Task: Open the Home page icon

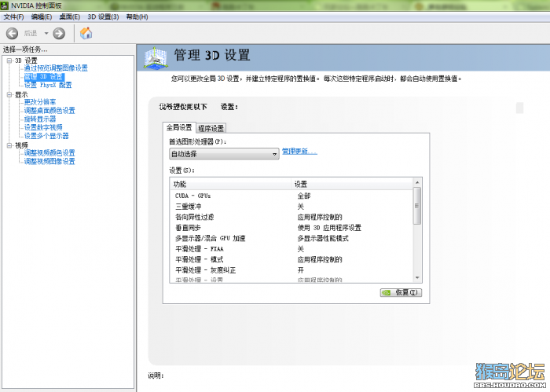Action: coord(86,33)
